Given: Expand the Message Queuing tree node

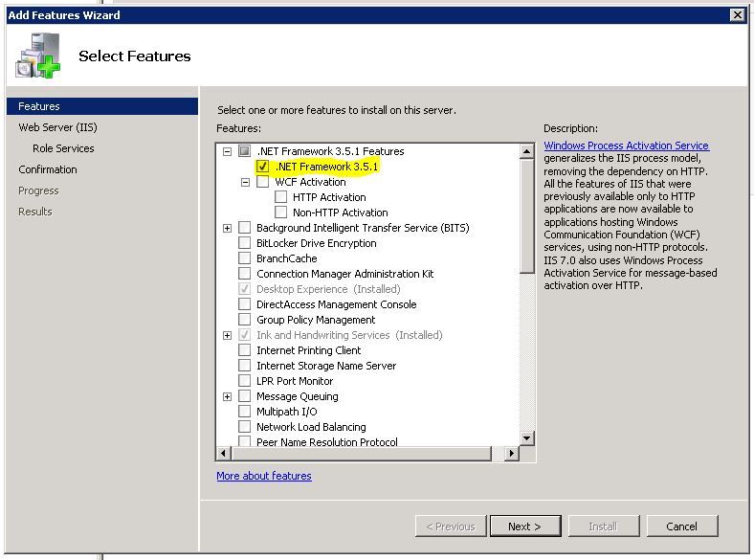Looking at the screenshot, I should (227, 397).
